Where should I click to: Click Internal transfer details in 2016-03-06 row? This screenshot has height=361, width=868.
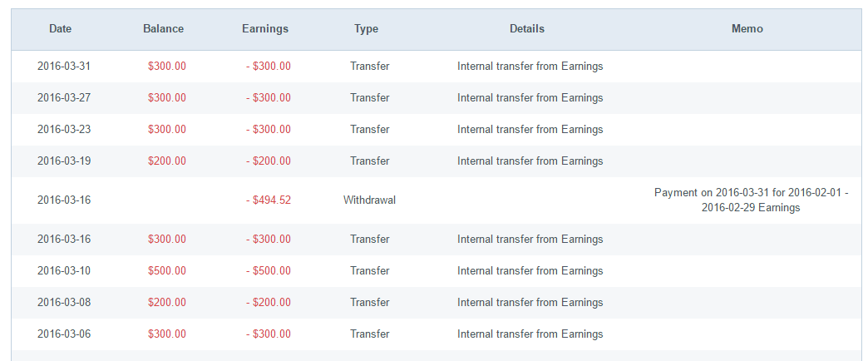coord(530,334)
